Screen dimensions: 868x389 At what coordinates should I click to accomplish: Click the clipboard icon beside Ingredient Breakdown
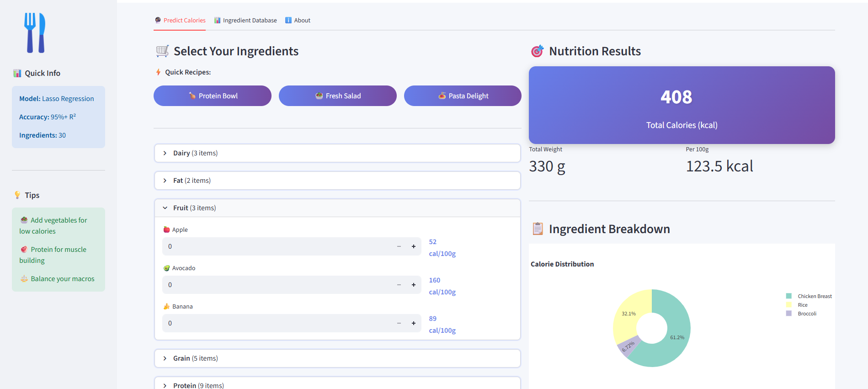pos(538,229)
